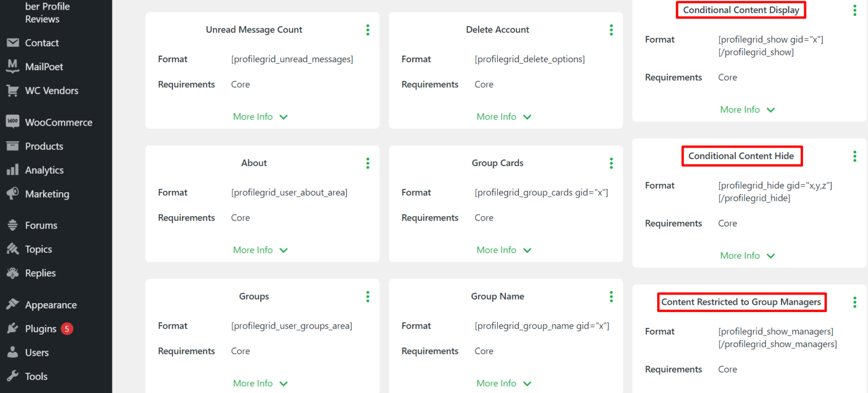This screenshot has height=393, width=868.
Task: Go to Forums in the sidebar
Action: [x=41, y=225]
